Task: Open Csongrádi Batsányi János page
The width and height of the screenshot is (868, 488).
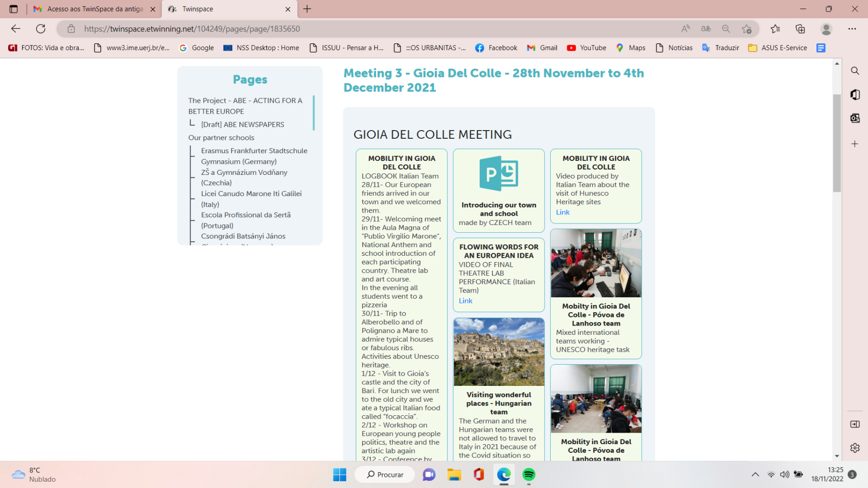Action: pos(243,236)
